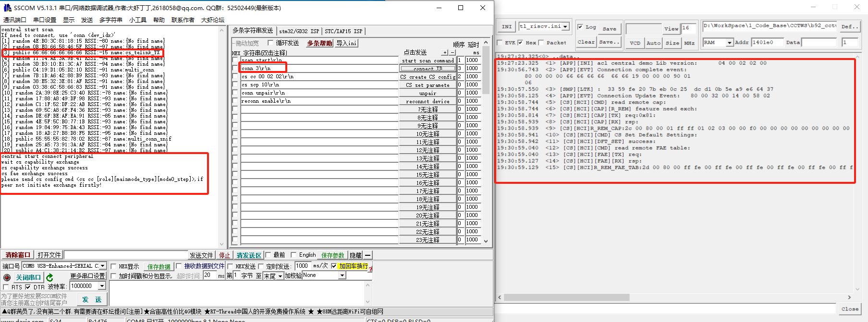Click the 清除窗口 button
Viewport: 868px width, 322px height.
point(18,255)
